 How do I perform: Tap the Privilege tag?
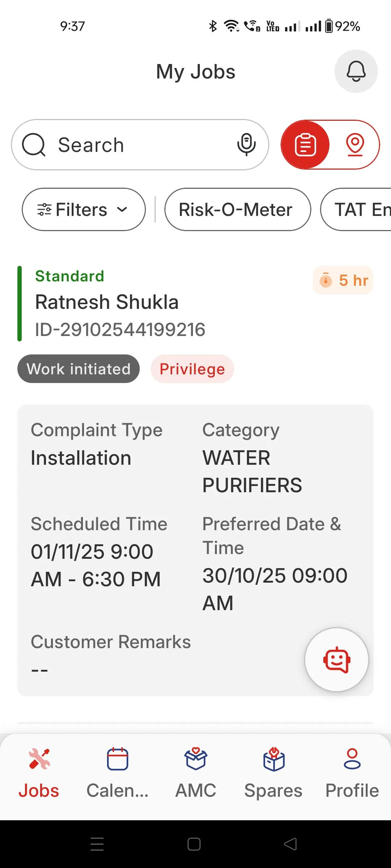pos(192,369)
